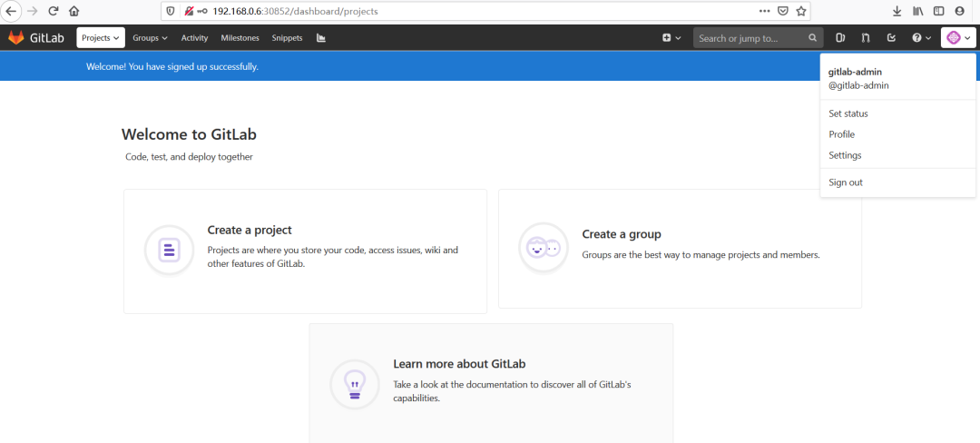Image resolution: width=980 pixels, height=443 pixels.
Task: Click the Projects are where you store description
Action: coord(333,257)
